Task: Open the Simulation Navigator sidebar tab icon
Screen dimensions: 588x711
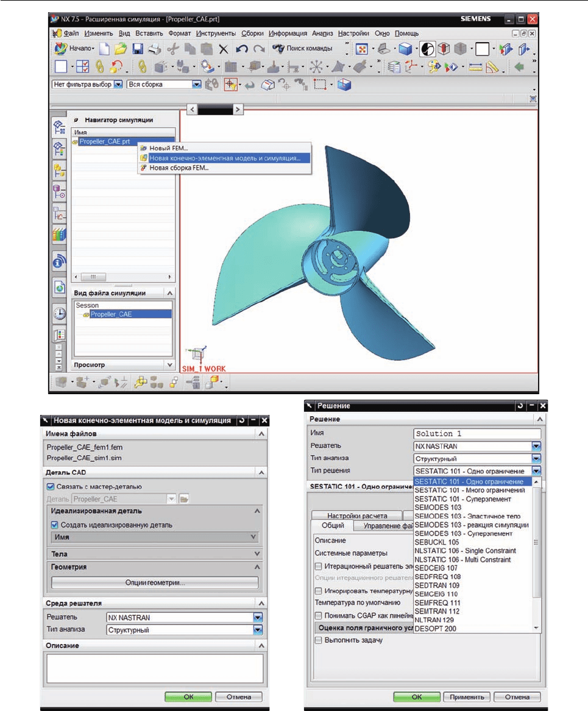Action: [x=59, y=127]
